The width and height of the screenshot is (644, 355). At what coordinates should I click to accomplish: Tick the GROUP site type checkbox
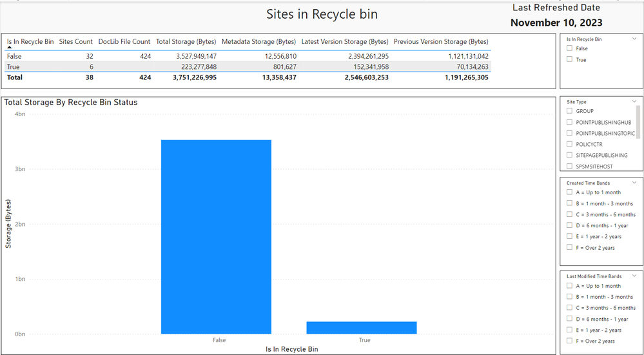tap(569, 110)
